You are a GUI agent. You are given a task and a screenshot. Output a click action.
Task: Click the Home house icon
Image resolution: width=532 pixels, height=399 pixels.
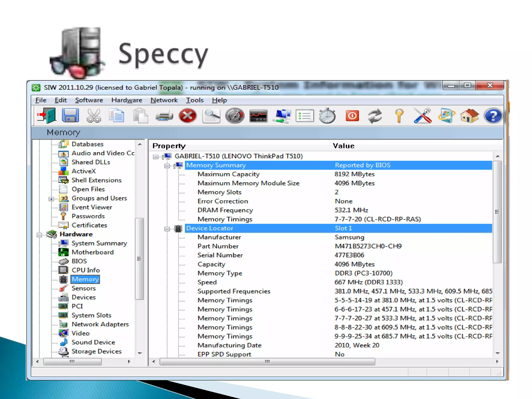click(470, 116)
